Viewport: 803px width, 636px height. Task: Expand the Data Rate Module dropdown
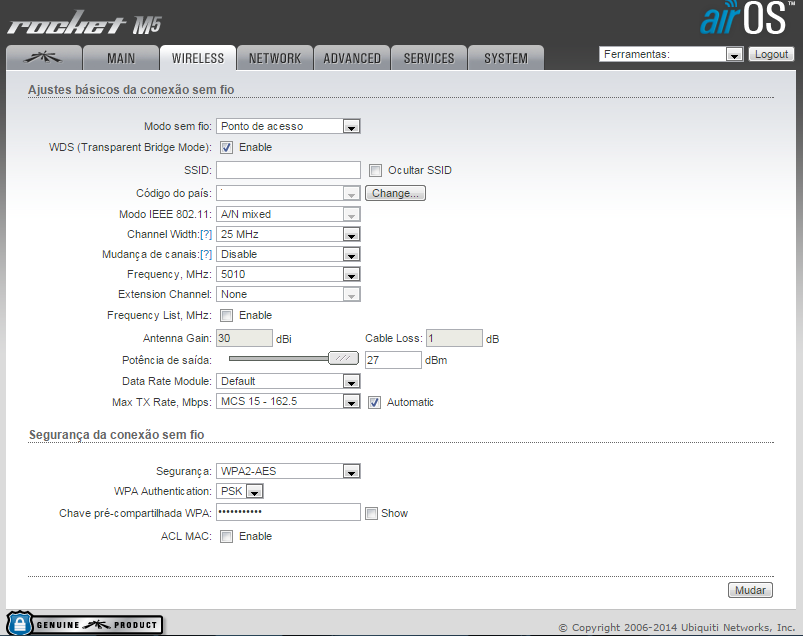click(288, 381)
